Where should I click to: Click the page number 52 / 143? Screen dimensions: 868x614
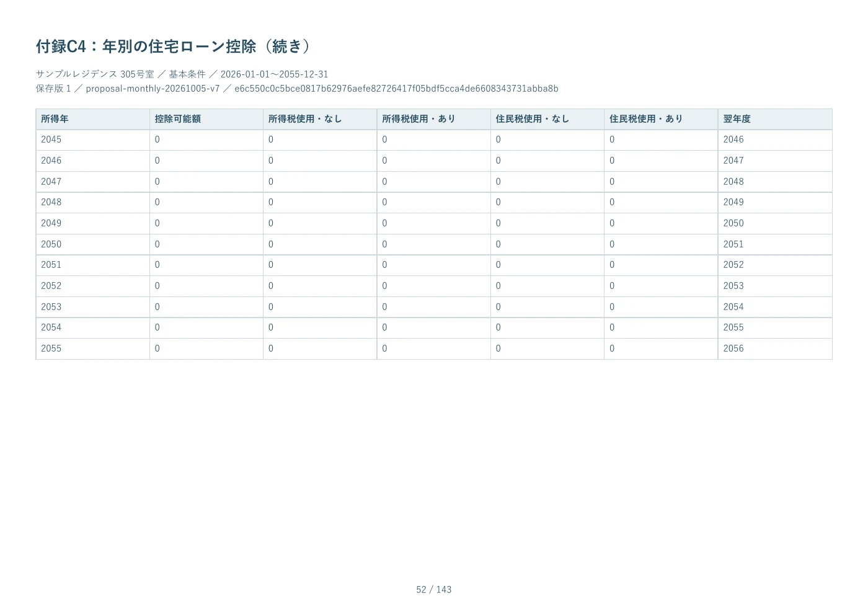[x=434, y=590]
